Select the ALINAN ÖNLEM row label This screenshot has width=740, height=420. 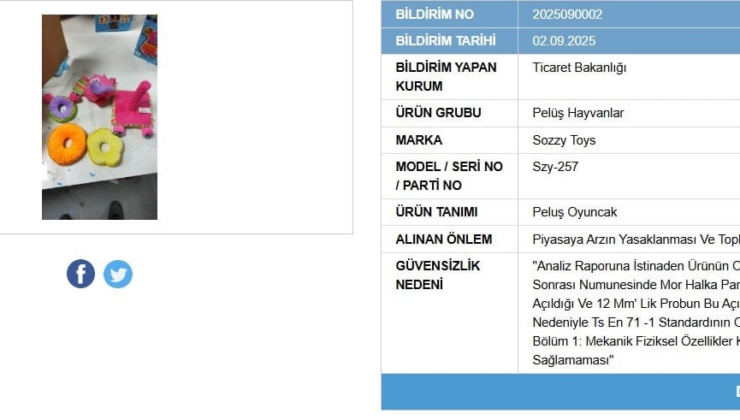tap(444, 239)
